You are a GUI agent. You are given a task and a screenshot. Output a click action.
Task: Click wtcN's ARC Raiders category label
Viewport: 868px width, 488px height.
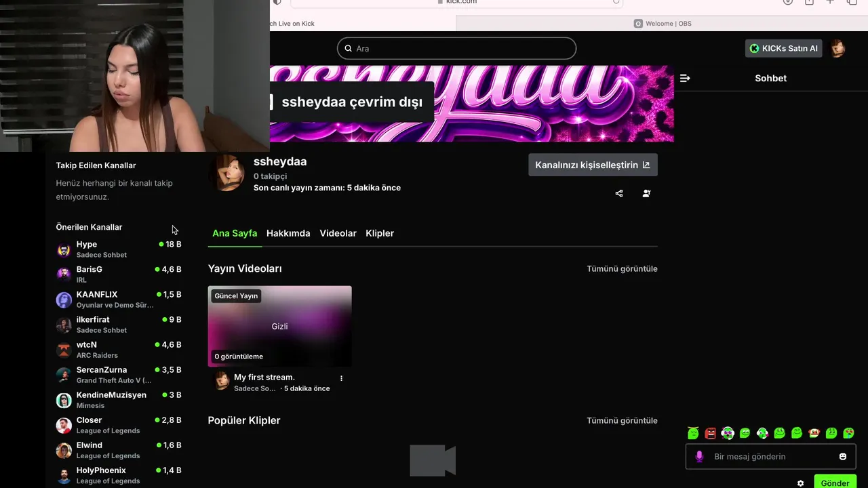(97, 355)
